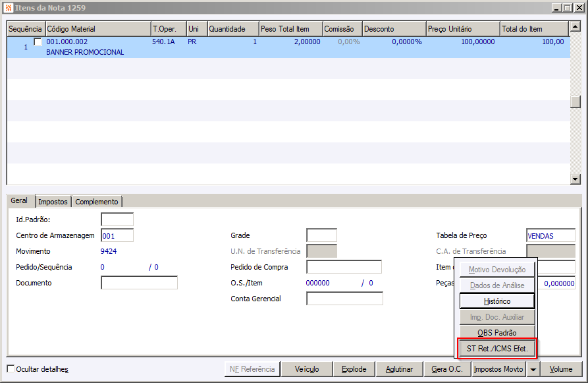This screenshot has height=383, width=588.
Task: Switch to the Geral tab
Action: click(x=19, y=200)
